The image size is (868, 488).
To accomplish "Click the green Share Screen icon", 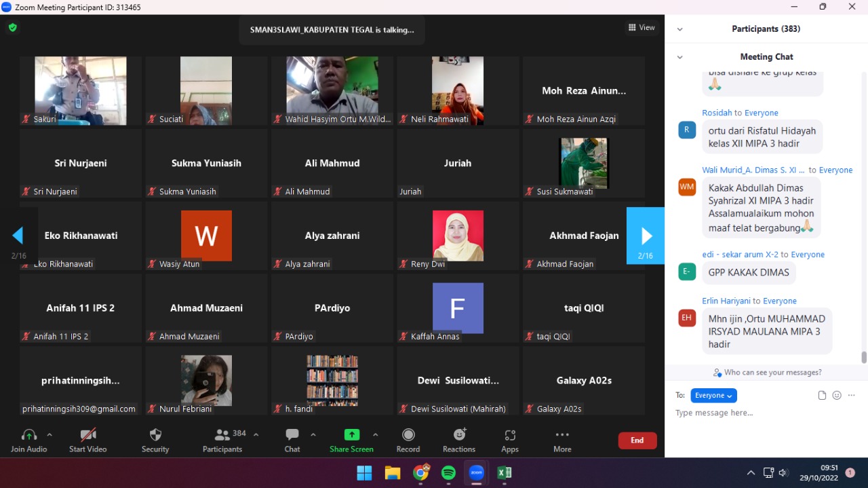I will tap(351, 435).
